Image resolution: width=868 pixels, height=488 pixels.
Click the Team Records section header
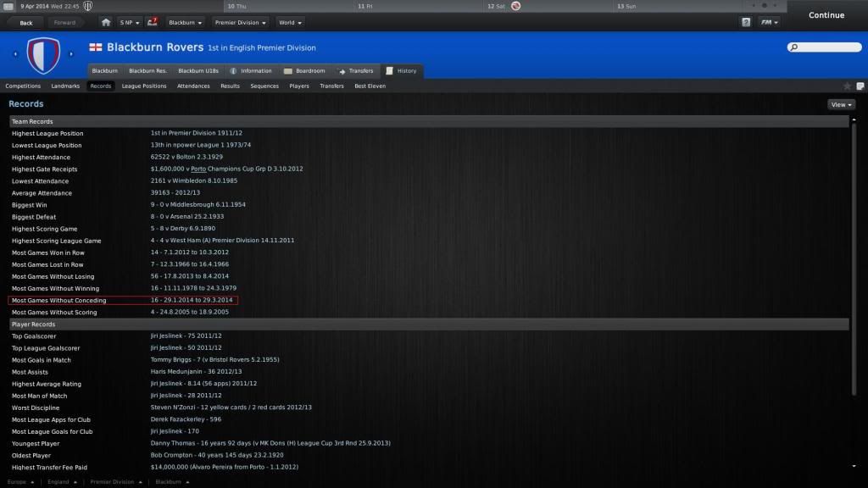[x=429, y=121]
